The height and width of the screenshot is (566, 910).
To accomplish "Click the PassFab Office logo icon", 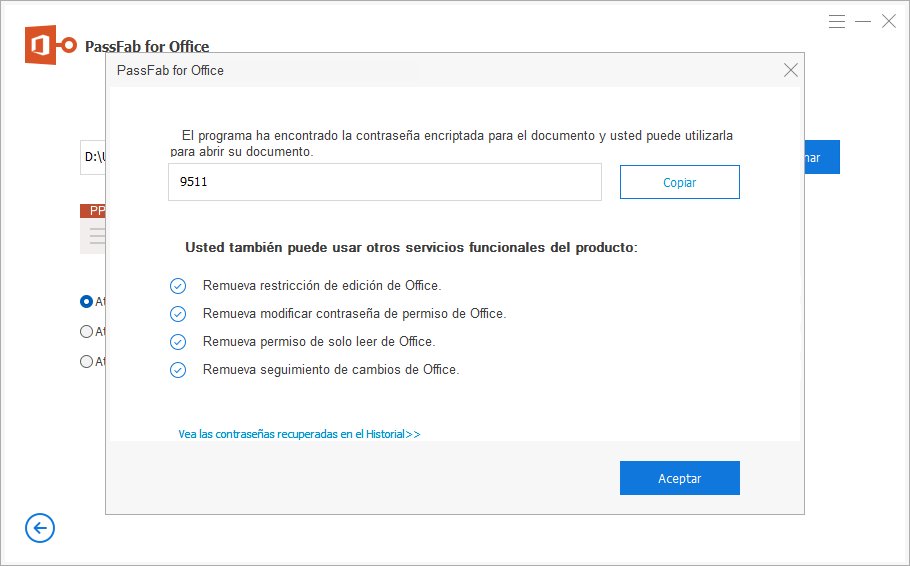I will [50, 45].
